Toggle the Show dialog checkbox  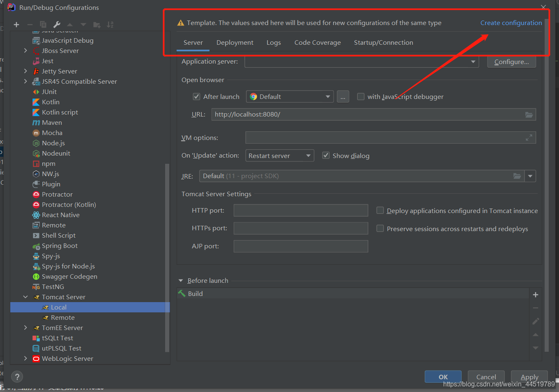click(326, 155)
